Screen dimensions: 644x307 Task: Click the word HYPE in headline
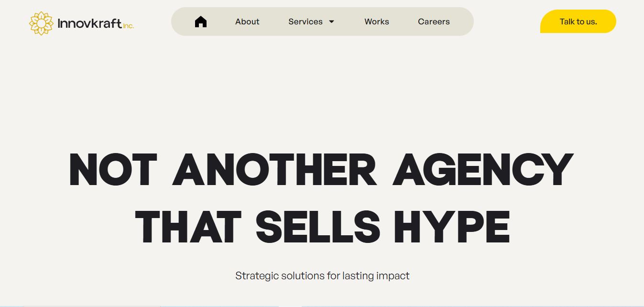click(x=453, y=227)
